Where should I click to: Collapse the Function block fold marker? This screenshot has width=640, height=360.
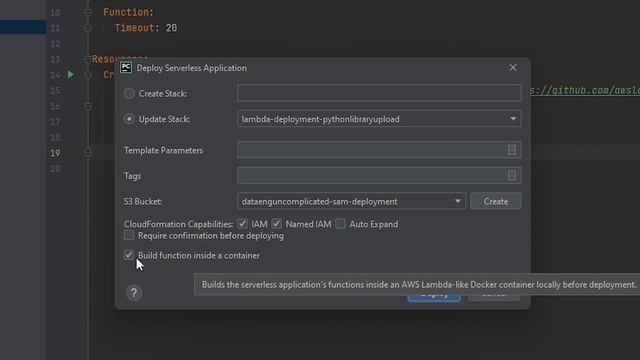tap(88, 12)
